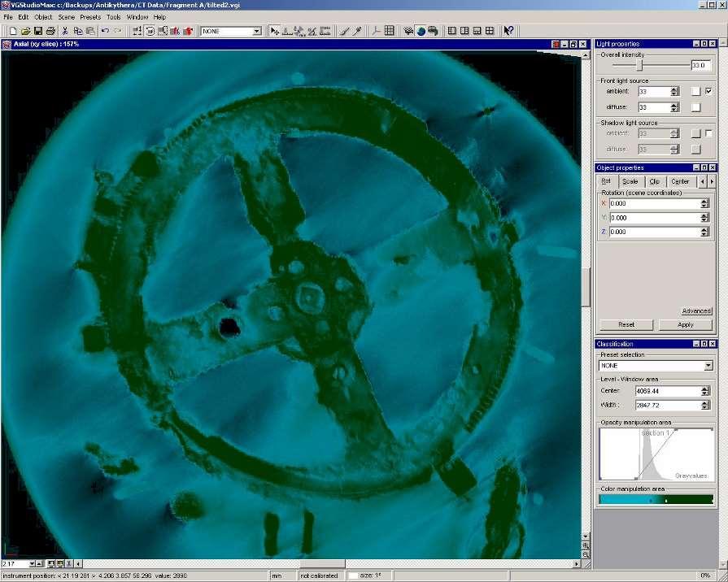Click the first view icon beside zoom field
The height and width of the screenshot is (582, 728).
pos(51,564)
